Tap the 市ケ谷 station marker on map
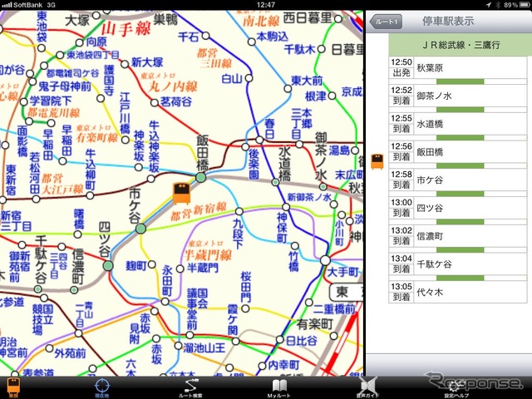Viewport: 532px width, 399px height. (x=140, y=229)
